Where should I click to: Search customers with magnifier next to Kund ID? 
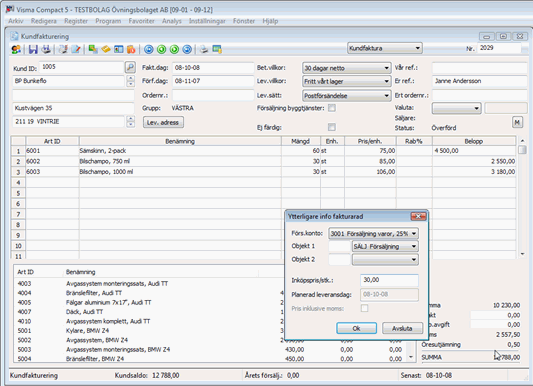130,67
